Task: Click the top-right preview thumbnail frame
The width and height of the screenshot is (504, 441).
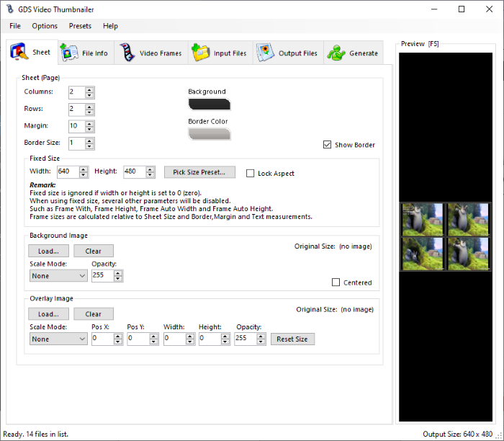Action: (468, 219)
